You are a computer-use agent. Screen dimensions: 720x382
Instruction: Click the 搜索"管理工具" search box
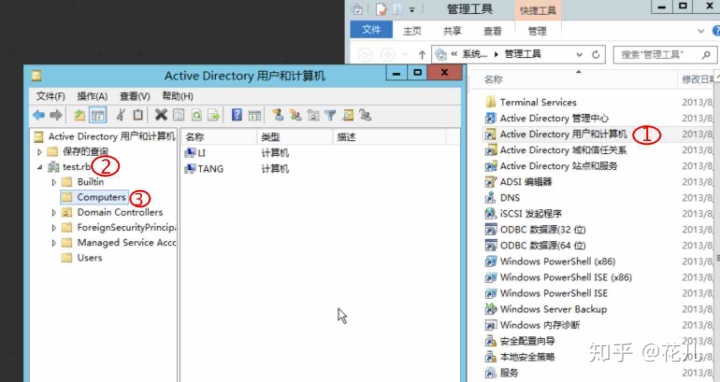tap(664, 55)
